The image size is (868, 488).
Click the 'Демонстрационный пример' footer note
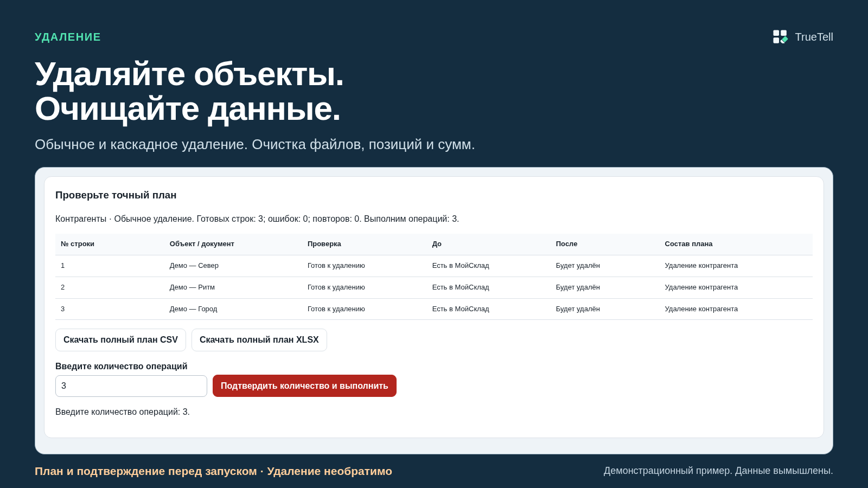click(x=718, y=471)
